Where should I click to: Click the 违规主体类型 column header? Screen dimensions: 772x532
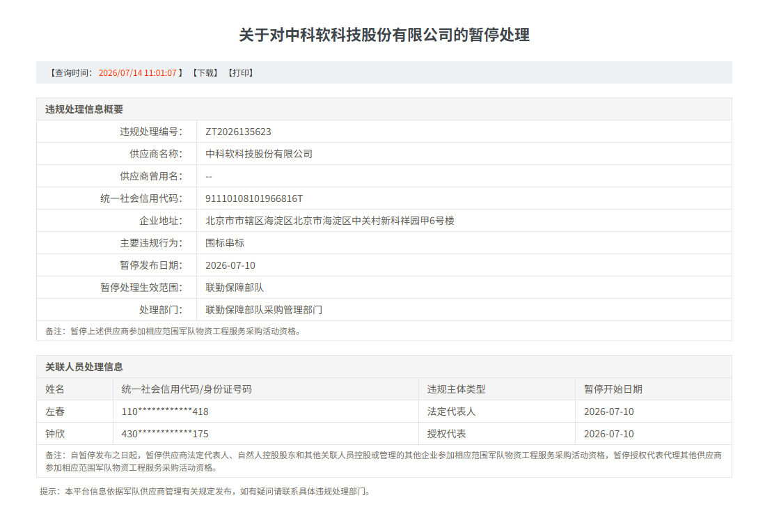456,389
